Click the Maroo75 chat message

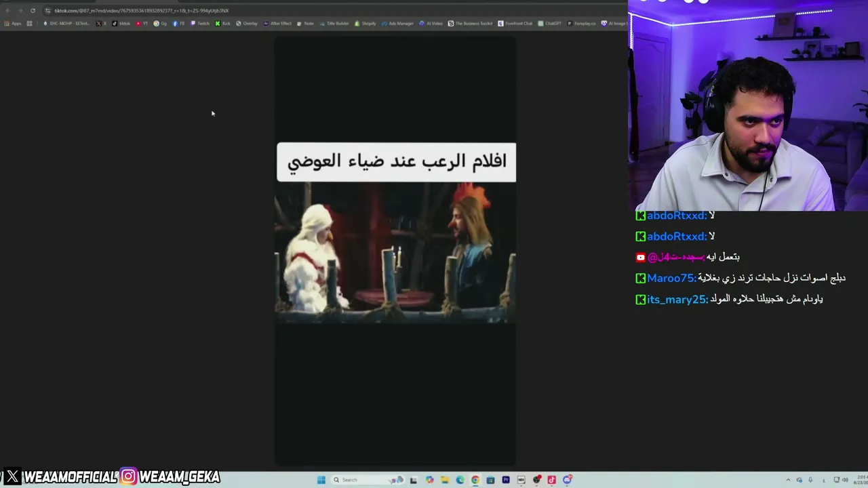(x=741, y=278)
